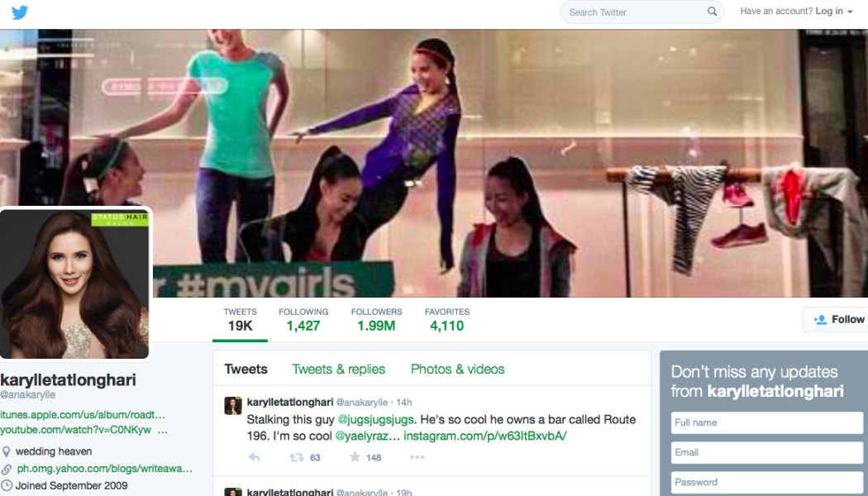The width and height of the screenshot is (868, 496).
Task: Open the instagram.com/p/w63ItBxvbA link
Action: [x=485, y=436]
